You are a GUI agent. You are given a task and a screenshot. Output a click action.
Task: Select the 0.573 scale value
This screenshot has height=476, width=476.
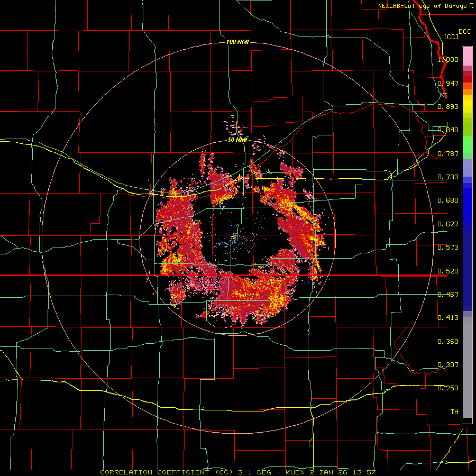[448, 248]
